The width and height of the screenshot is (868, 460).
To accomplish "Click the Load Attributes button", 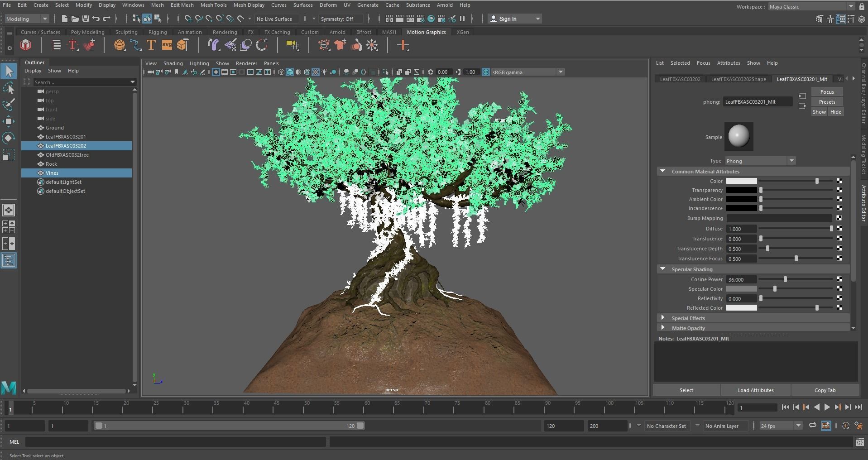I will click(x=756, y=390).
